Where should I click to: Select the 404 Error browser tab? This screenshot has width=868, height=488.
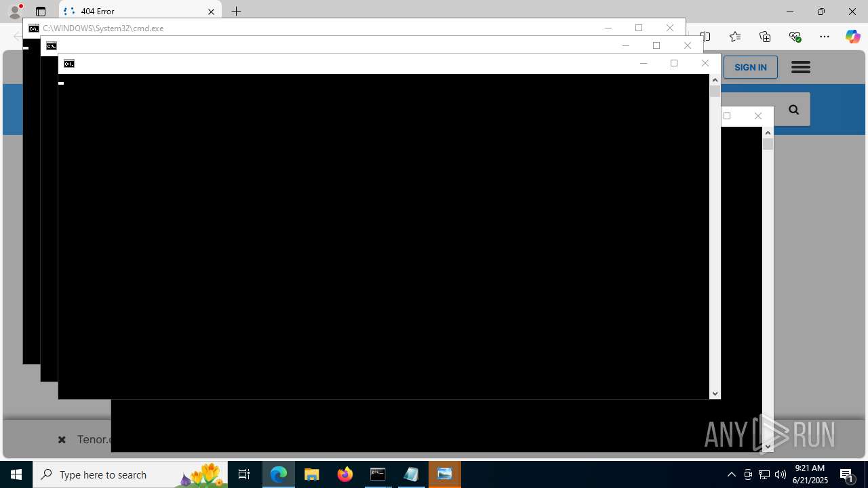[x=140, y=12]
